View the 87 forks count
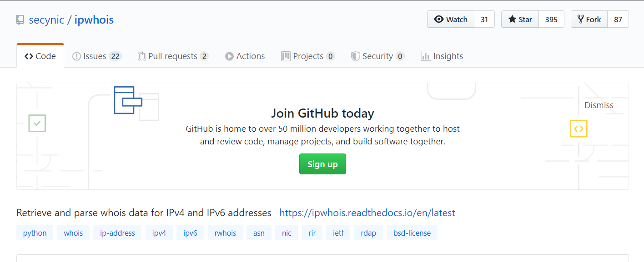The image size is (644, 262). [x=618, y=20]
